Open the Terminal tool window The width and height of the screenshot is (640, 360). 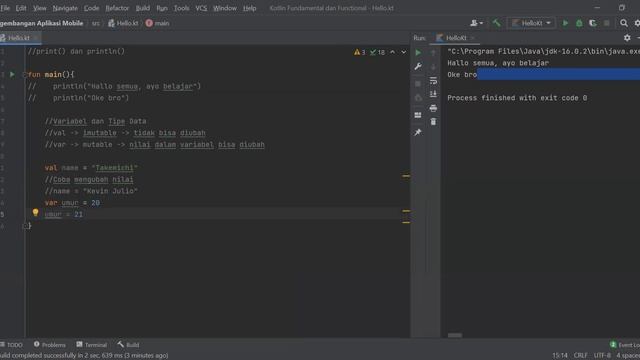click(91, 345)
